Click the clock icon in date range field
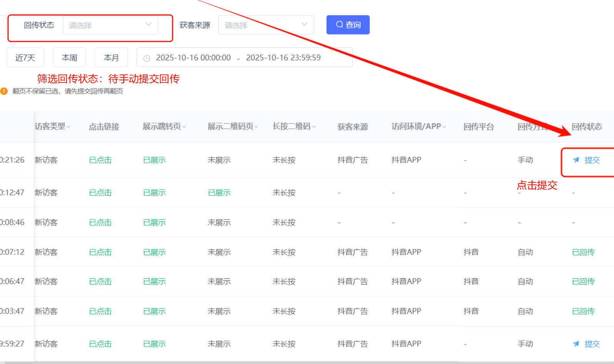 [x=147, y=58]
